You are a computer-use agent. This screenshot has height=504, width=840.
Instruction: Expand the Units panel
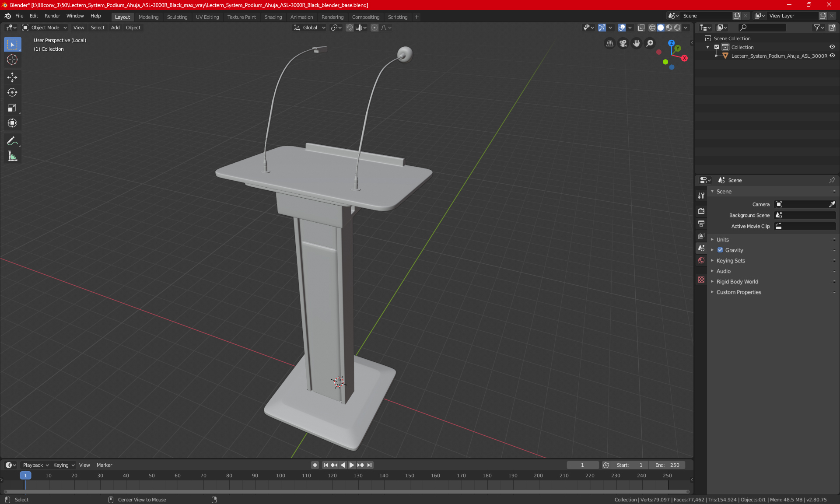(x=722, y=240)
